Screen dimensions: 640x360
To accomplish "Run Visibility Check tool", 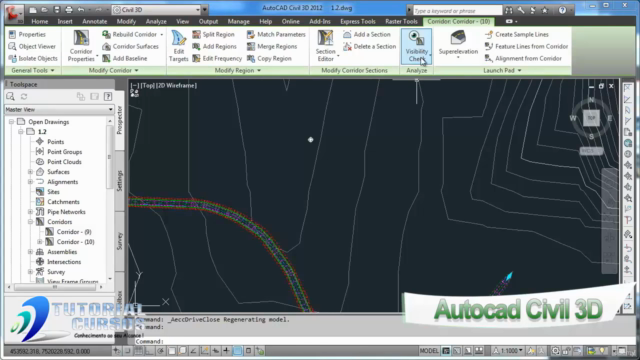I will 416,46.
